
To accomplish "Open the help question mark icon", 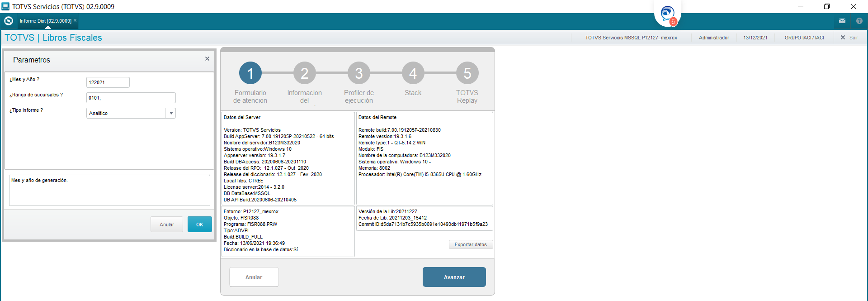I will [859, 21].
